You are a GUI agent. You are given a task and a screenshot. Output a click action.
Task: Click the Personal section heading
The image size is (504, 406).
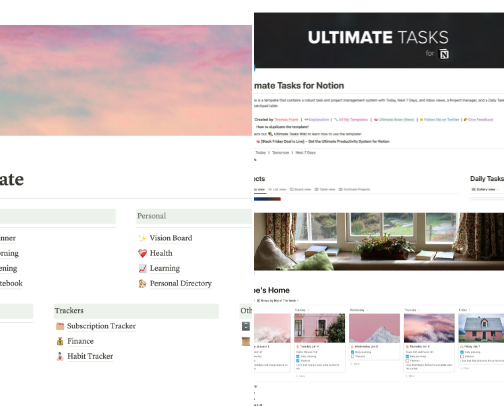tap(152, 216)
